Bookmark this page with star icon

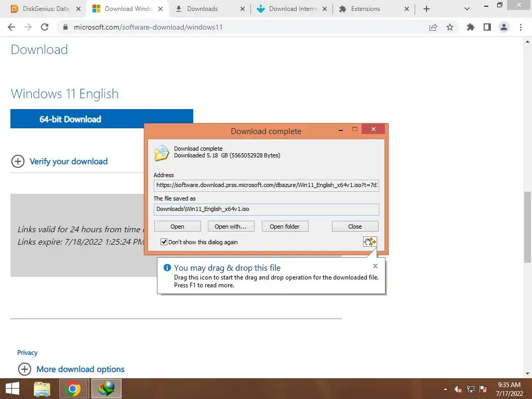click(x=450, y=27)
